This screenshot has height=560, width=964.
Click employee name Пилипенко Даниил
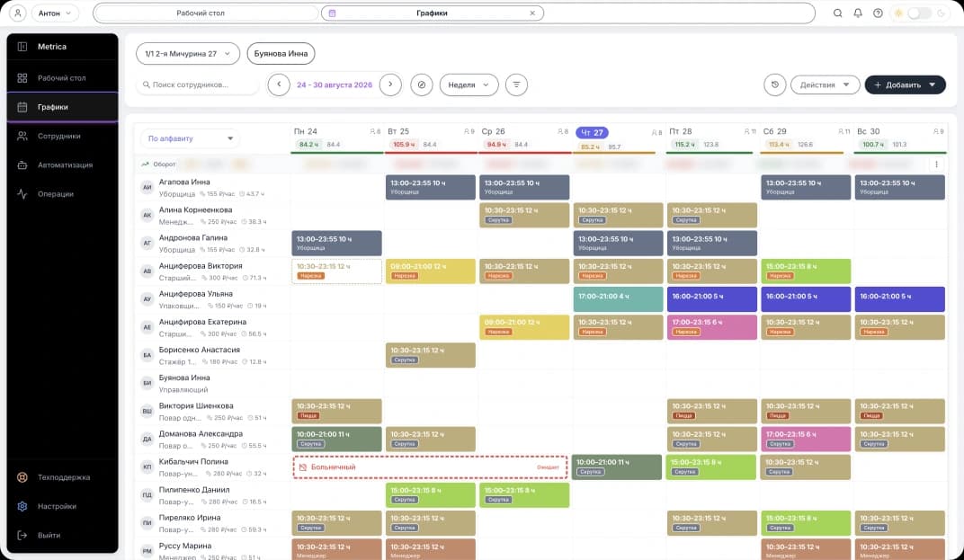[x=193, y=490]
